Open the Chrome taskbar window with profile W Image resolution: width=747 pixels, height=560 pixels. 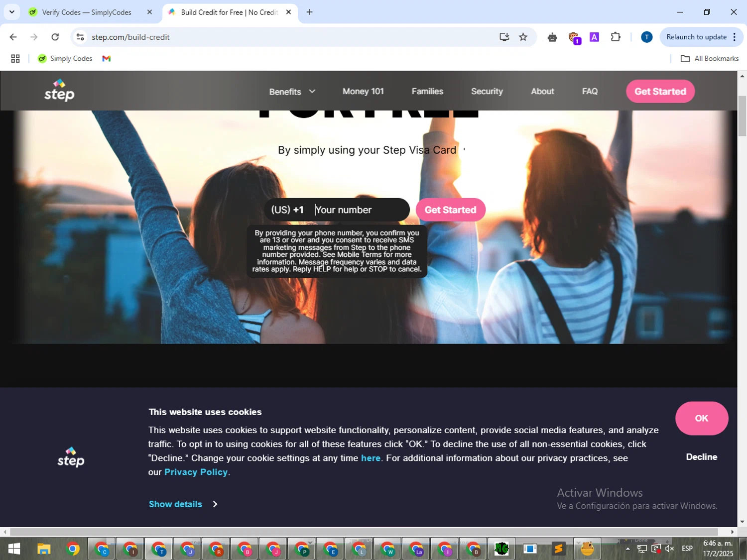(x=387, y=549)
